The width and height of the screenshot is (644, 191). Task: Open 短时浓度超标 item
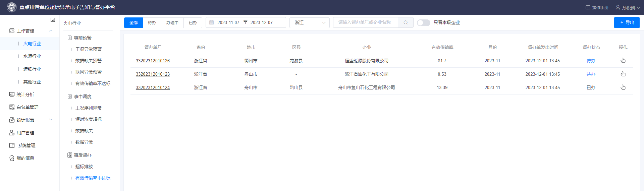pos(89,119)
